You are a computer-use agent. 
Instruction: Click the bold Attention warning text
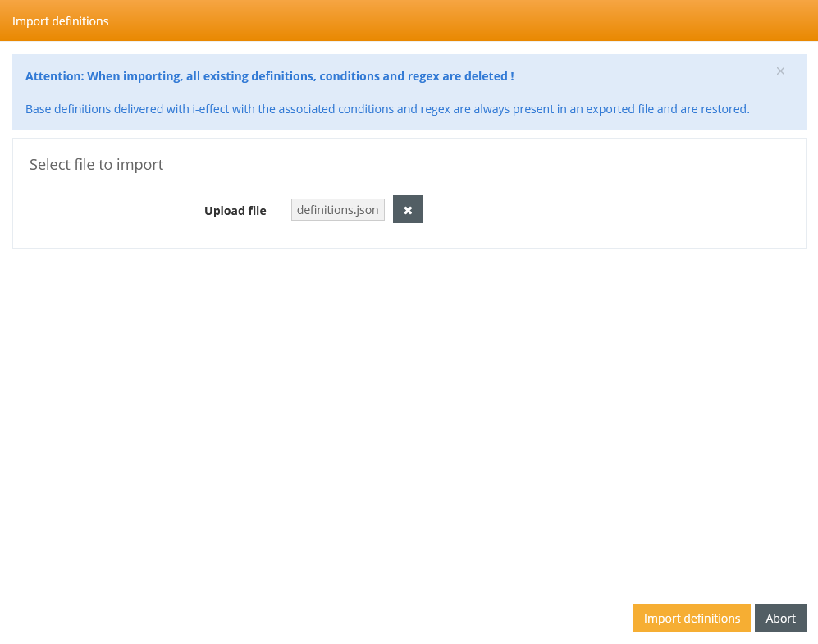tap(269, 76)
